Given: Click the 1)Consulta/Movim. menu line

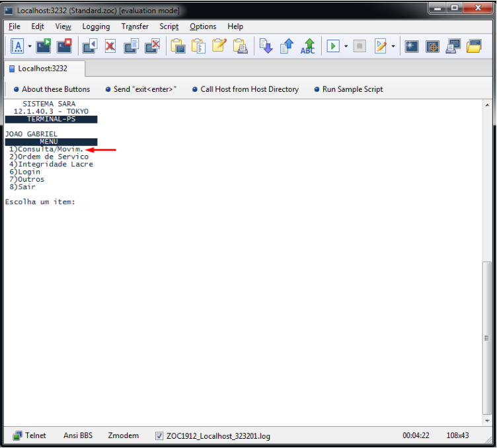Looking at the screenshot, I should (46, 149).
